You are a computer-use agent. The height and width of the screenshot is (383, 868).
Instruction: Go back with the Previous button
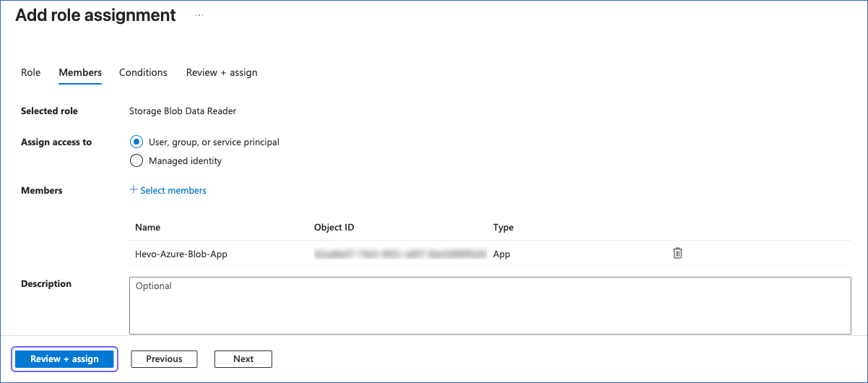[x=164, y=358]
